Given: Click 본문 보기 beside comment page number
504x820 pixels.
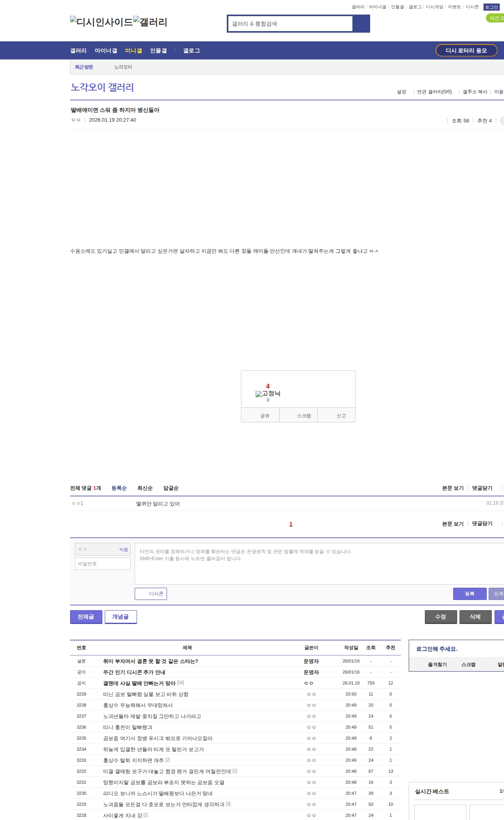Looking at the screenshot, I should click(x=453, y=524).
